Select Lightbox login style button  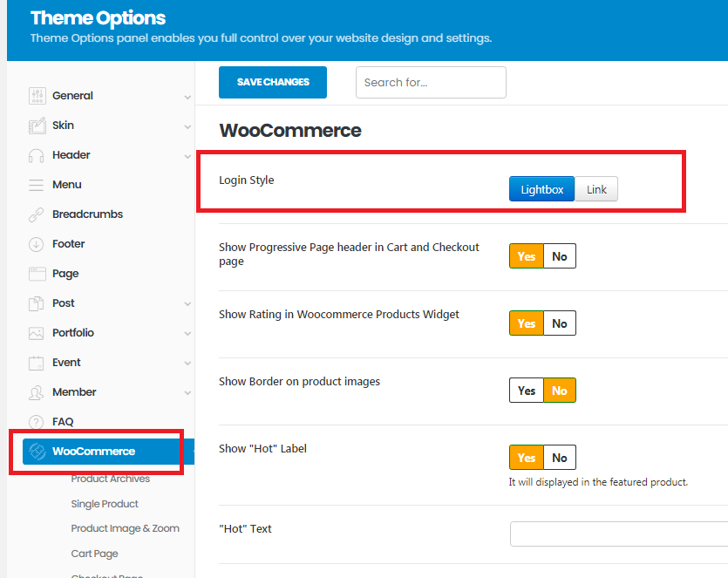[x=541, y=189]
